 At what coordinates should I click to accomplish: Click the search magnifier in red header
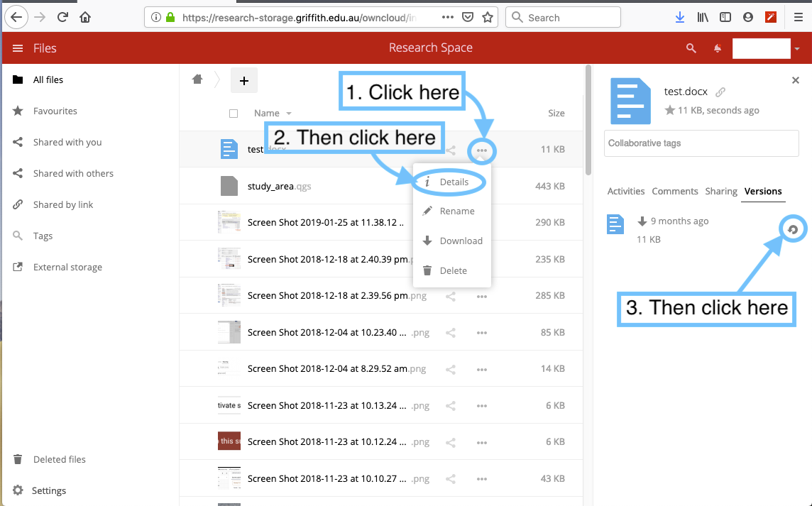coord(691,48)
